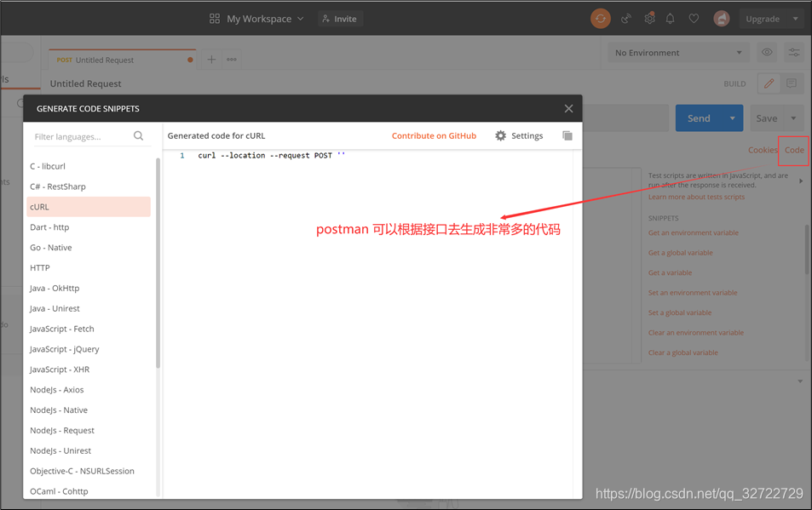The height and width of the screenshot is (510, 812).
Task: Expand the Upgrade dropdown arrow
Action: click(796, 19)
